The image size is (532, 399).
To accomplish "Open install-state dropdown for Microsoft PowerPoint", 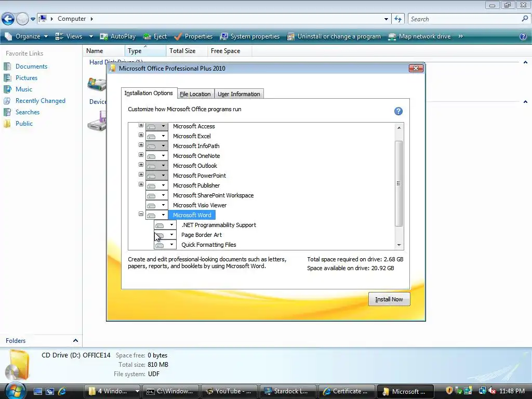I will [x=157, y=176].
